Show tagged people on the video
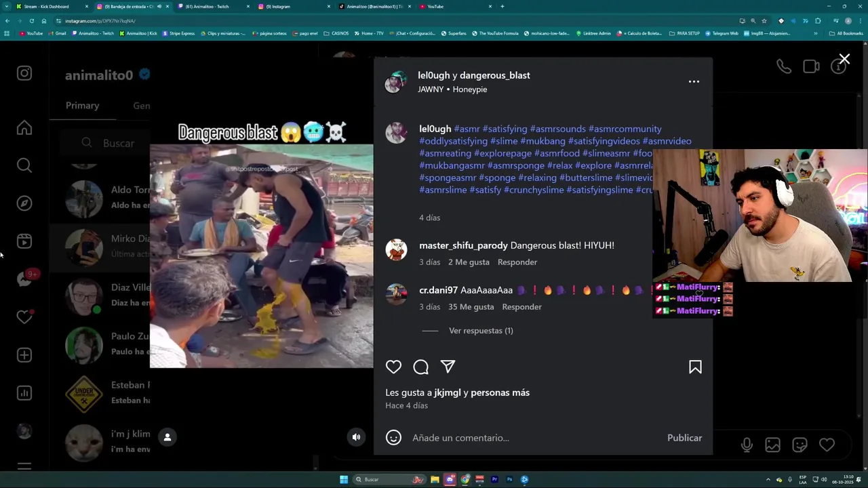Screen dimensions: 868x488 coord(167,437)
